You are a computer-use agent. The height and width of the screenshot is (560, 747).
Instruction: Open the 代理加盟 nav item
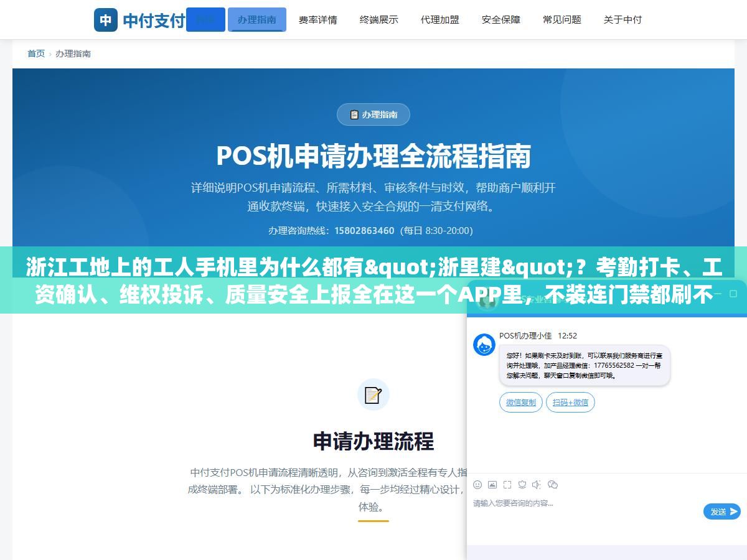(x=439, y=19)
